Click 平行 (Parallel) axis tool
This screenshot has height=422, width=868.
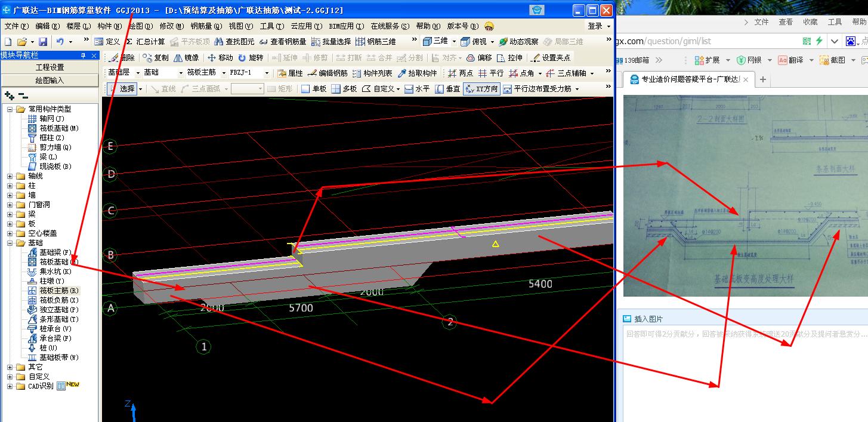(491, 73)
